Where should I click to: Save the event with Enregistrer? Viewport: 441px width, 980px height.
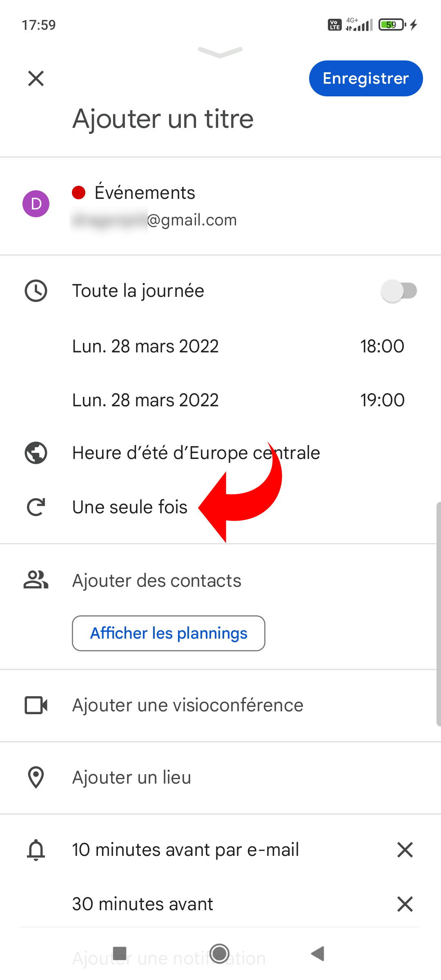click(366, 78)
